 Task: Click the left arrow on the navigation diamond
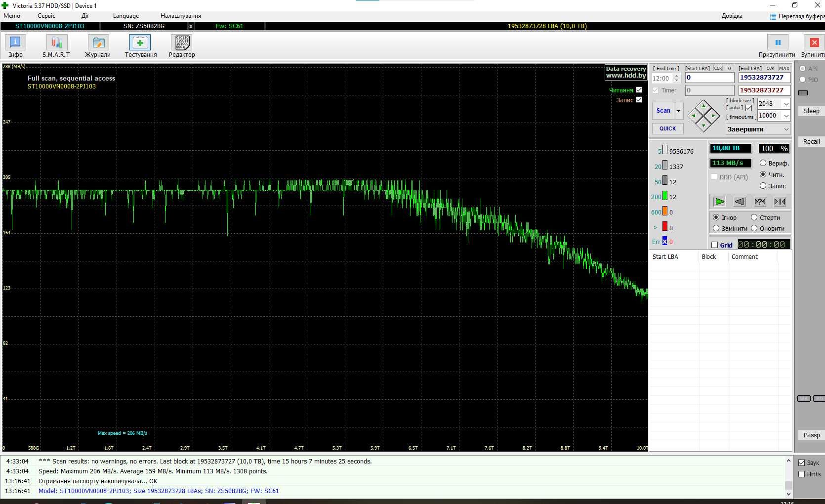(x=694, y=116)
